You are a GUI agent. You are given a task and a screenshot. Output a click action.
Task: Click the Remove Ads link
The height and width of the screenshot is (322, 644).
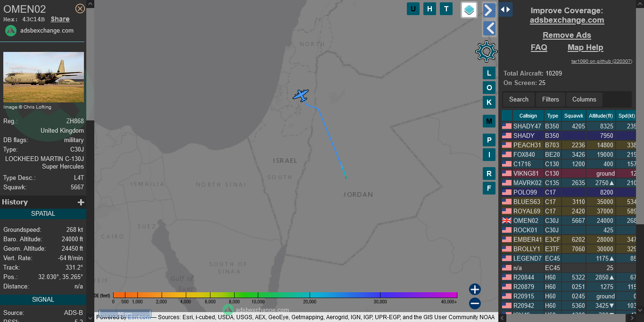(x=567, y=35)
